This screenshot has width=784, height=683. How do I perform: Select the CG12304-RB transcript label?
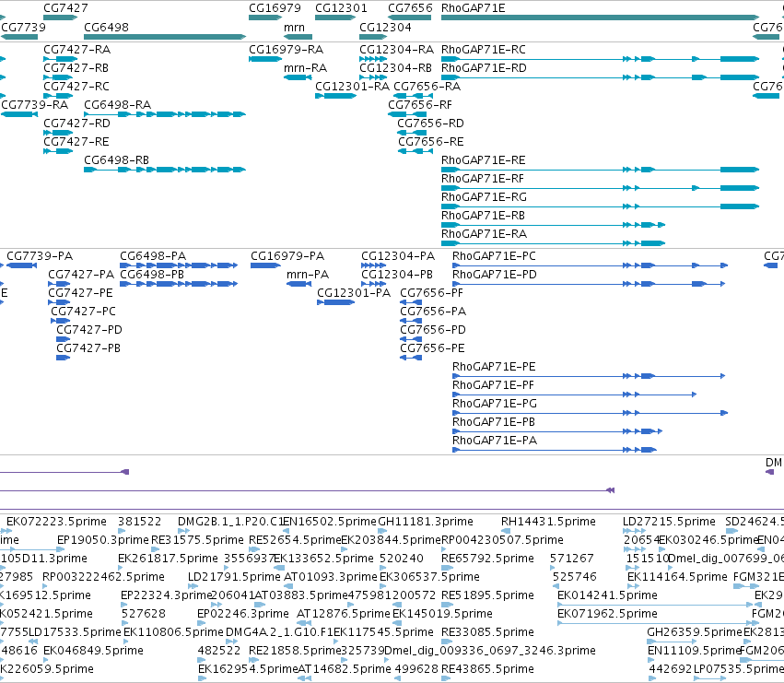(395, 67)
